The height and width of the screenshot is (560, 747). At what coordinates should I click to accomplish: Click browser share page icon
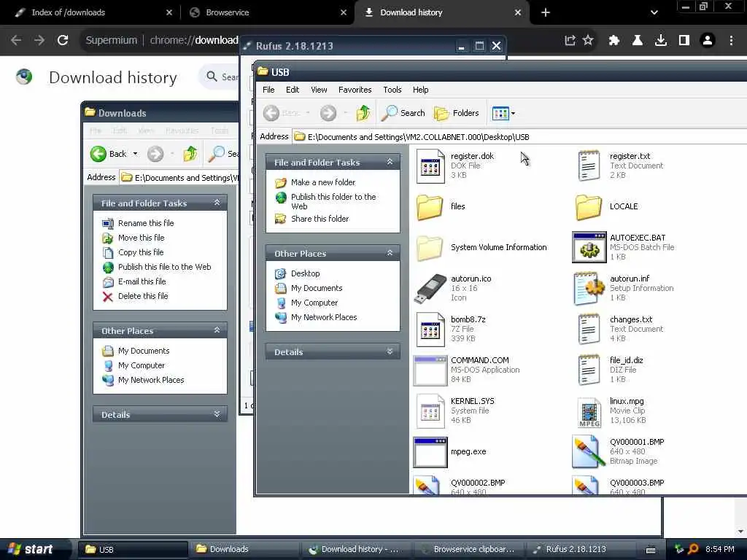(570, 40)
